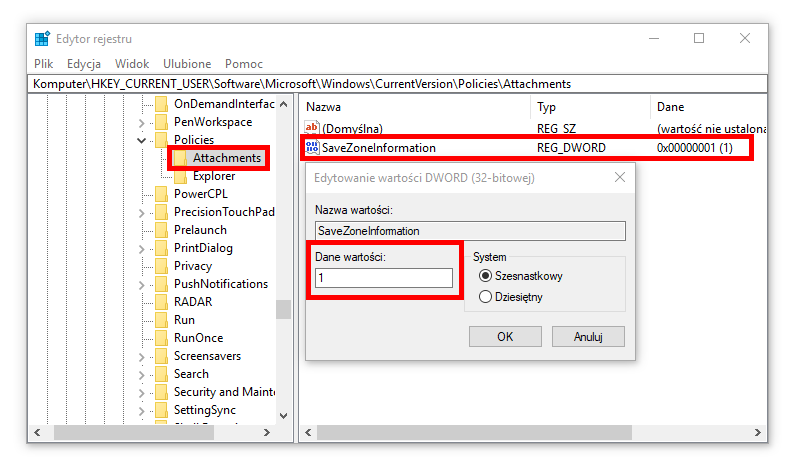Click the Explorer folder icon
Viewport: 802px width, 470px height.
tap(180, 176)
